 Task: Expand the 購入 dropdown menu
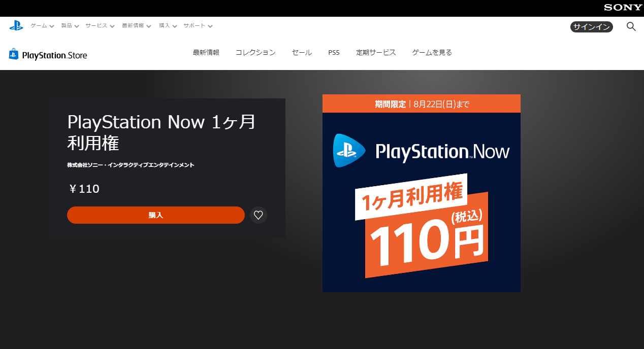tap(168, 25)
